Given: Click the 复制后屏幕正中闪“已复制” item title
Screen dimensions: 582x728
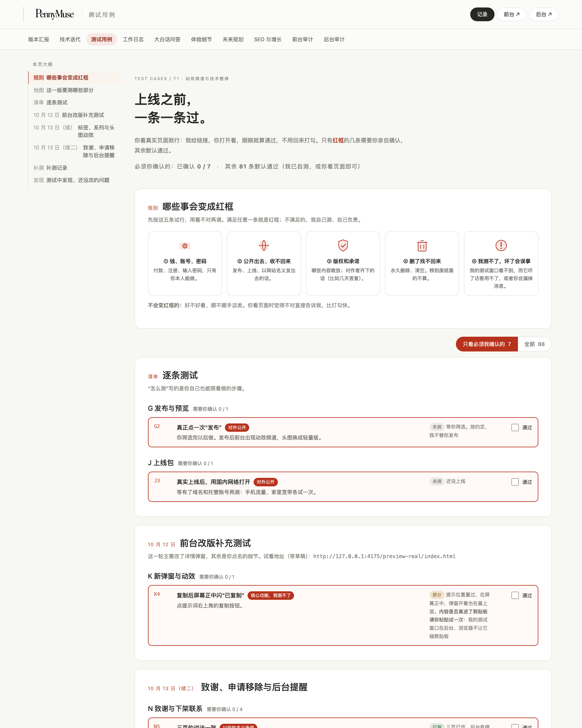Looking at the screenshot, I should click(211, 595).
